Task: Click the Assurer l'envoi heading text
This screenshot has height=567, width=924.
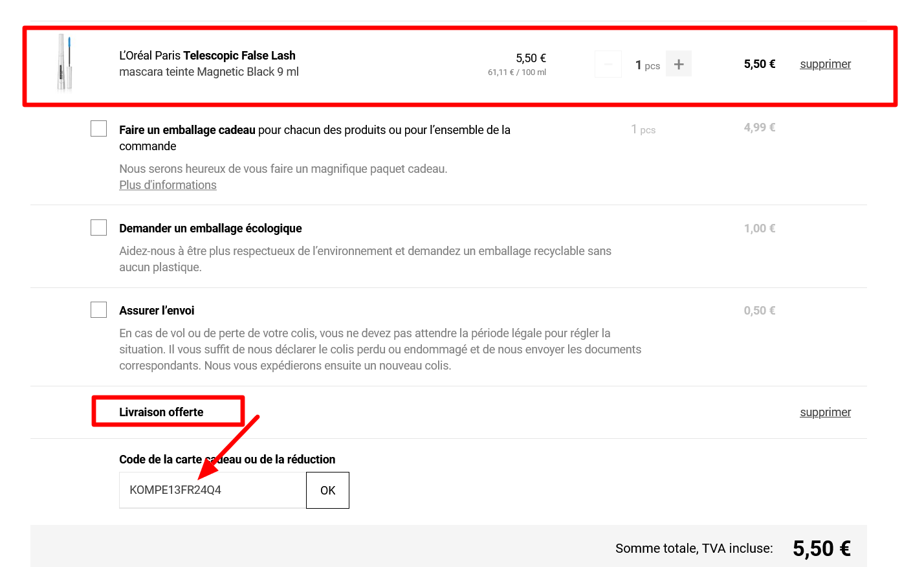Action: 157,311
